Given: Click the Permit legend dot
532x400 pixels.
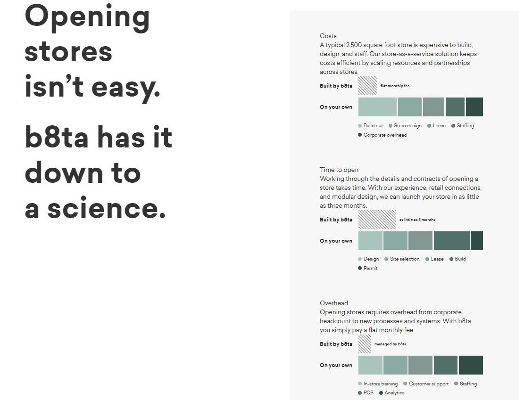Looking at the screenshot, I should pyautogui.click(x=360, y=268).
